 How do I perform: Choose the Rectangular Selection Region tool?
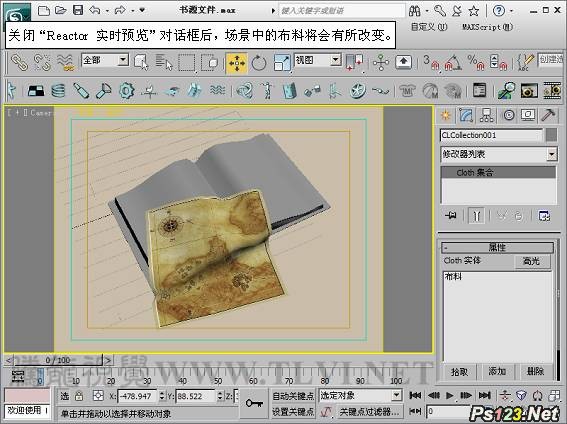(x=186, y=63)
